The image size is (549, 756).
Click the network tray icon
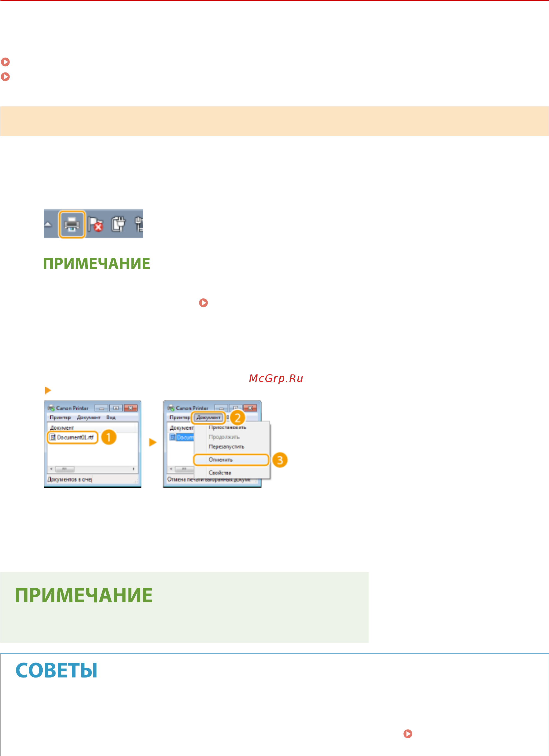pos(139,224)
